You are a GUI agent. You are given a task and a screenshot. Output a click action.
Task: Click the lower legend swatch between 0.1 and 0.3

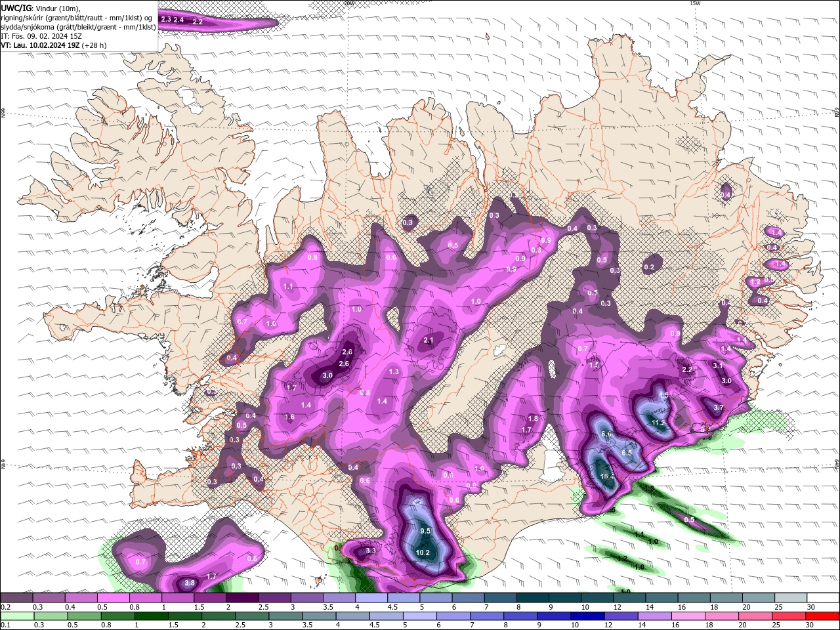17,616
